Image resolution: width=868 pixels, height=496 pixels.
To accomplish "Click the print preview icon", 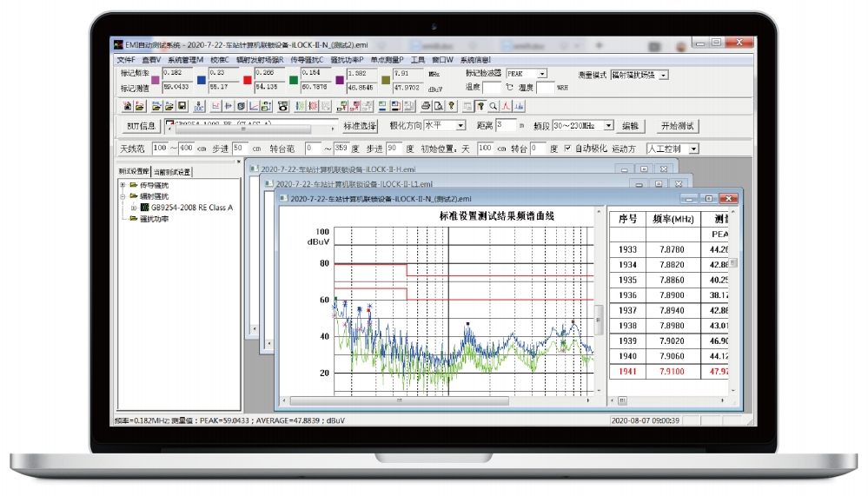I will click(x=439, y=106).
